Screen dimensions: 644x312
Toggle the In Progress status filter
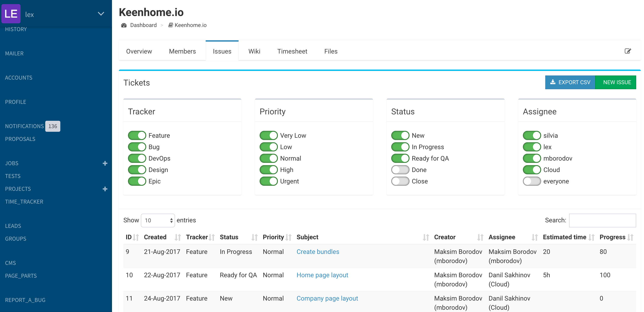tap(400, 147)
